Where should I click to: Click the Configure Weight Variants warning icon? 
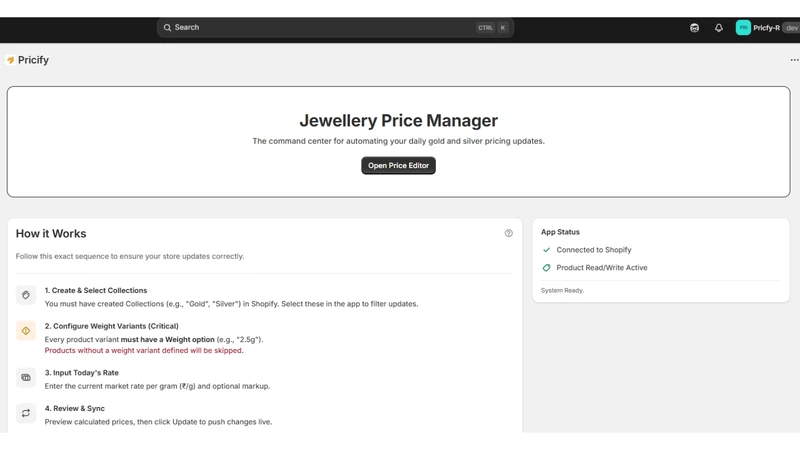tap(26, 331)
